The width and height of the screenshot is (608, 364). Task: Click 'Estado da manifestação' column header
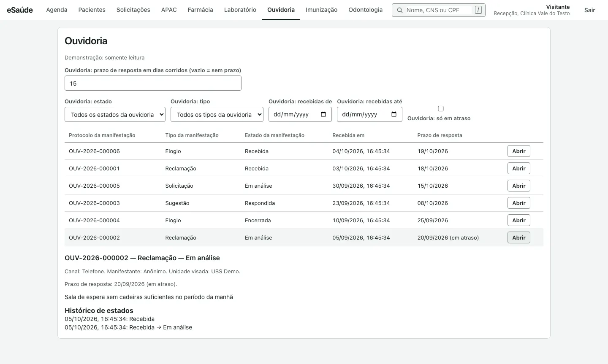click(x=274, y=135)
